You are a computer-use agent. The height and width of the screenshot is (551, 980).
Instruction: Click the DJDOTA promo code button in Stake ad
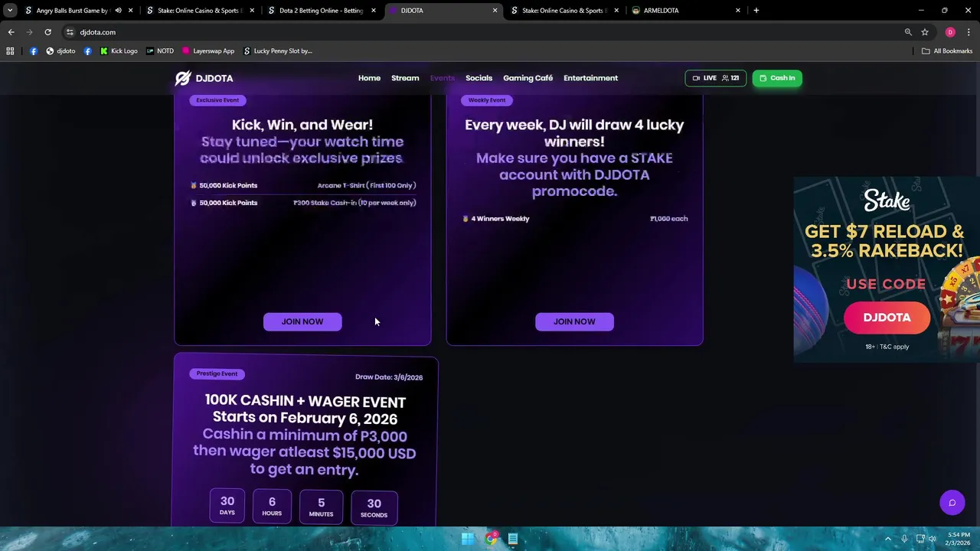pos(887,318)
